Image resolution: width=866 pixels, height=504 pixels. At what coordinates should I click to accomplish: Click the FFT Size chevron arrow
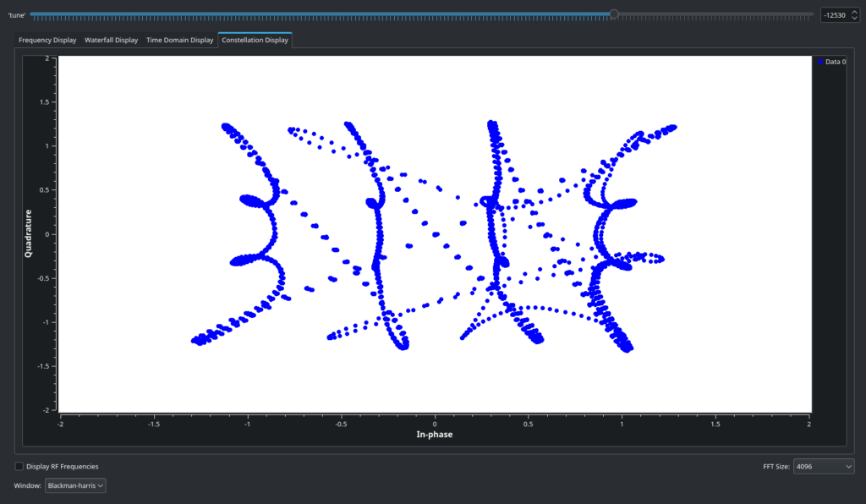pyautogui.click(x=847, y=466)
